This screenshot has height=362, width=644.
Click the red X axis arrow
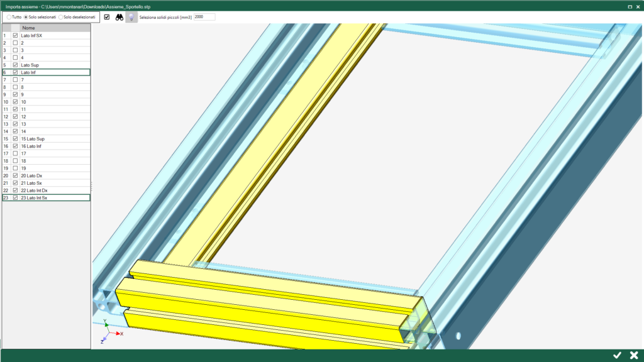(x=118, y=333)
